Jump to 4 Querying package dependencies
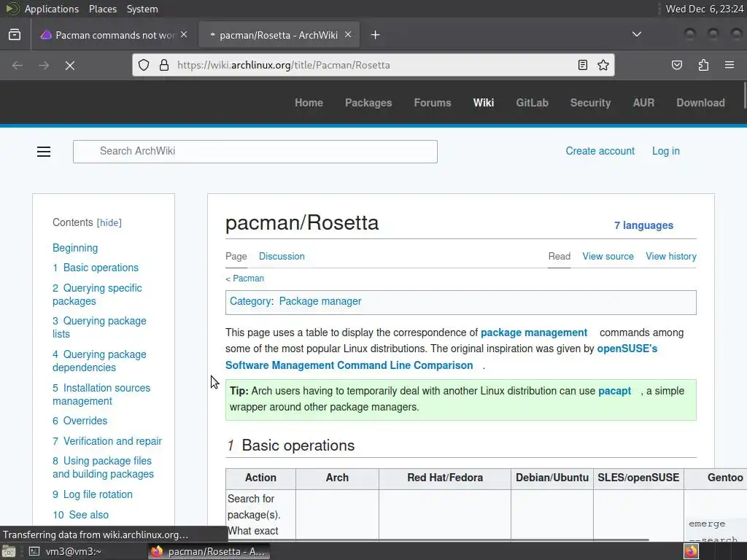This screenshot has height=560, width=747. coord(99,360)
